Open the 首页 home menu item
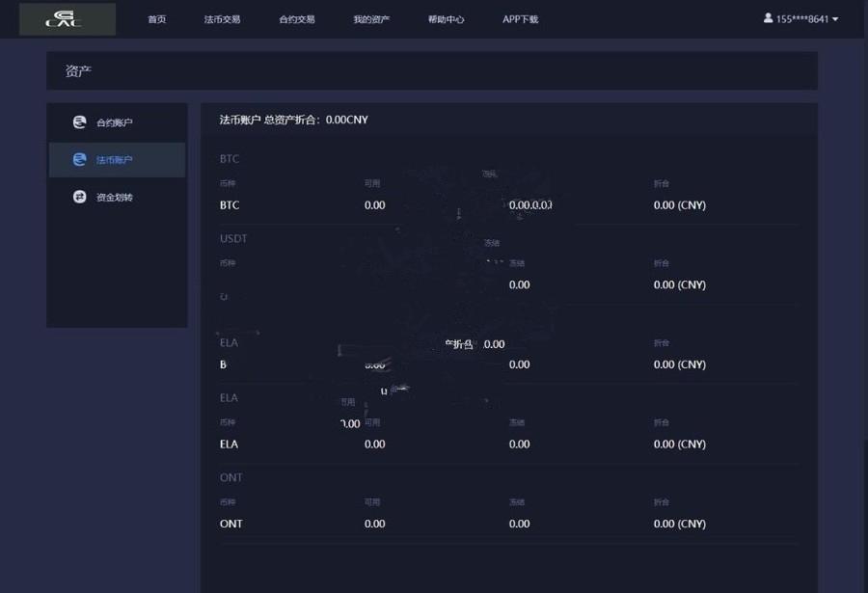The width and height of the screenshot is (868, 593). [157, 18]
